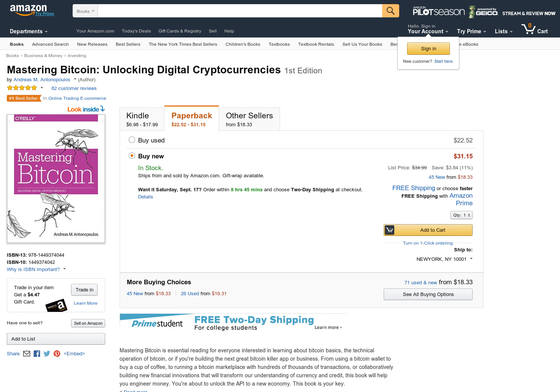Image resolution: width=560 pixels, height=392 pixels.
Task: Open the shopping cart icon
Action: coord(529,29)
